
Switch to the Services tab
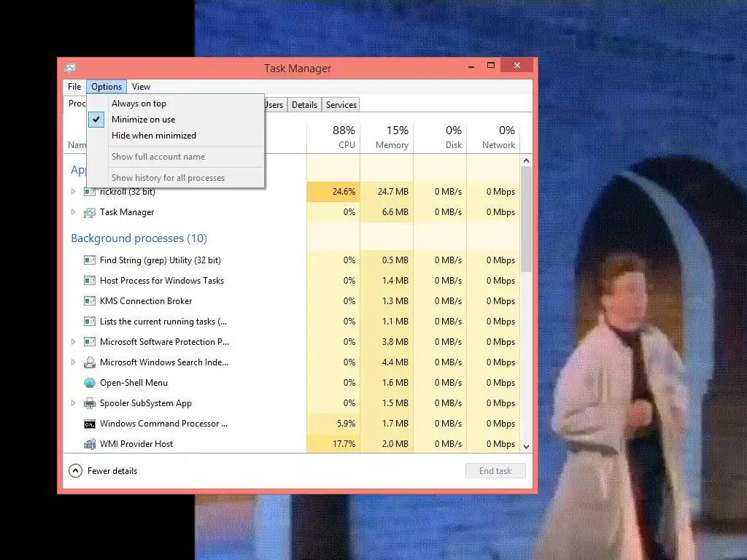tap(341, 105)
